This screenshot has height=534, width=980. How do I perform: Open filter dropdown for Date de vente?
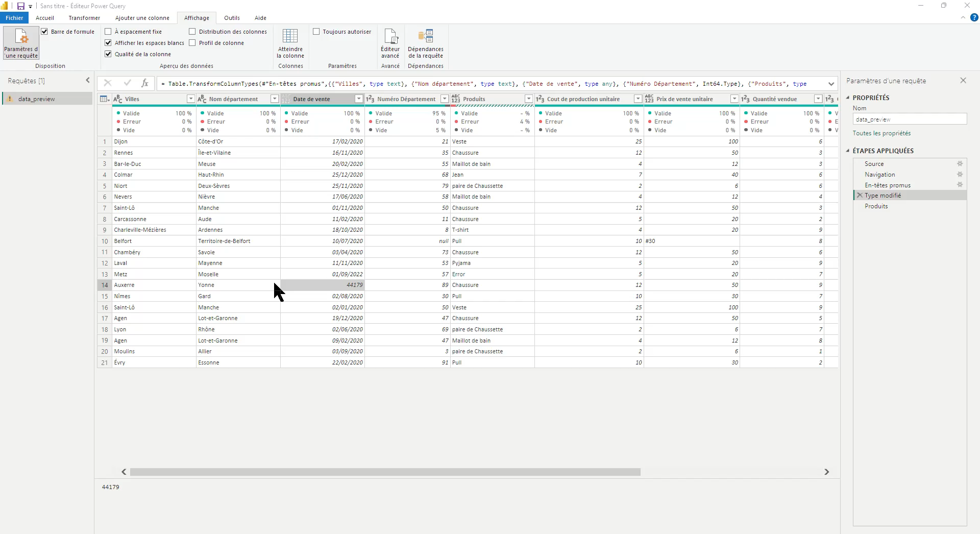[359, 99]
